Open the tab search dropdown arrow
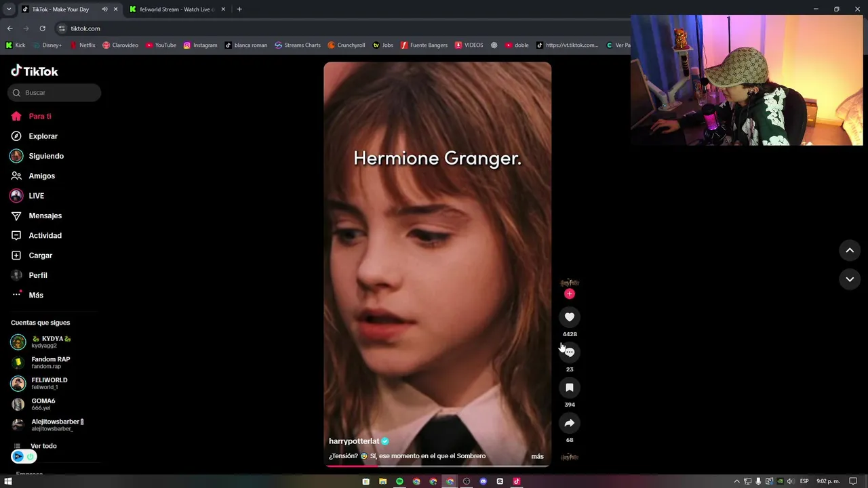The image size is (868, 488). coord(9,9)
